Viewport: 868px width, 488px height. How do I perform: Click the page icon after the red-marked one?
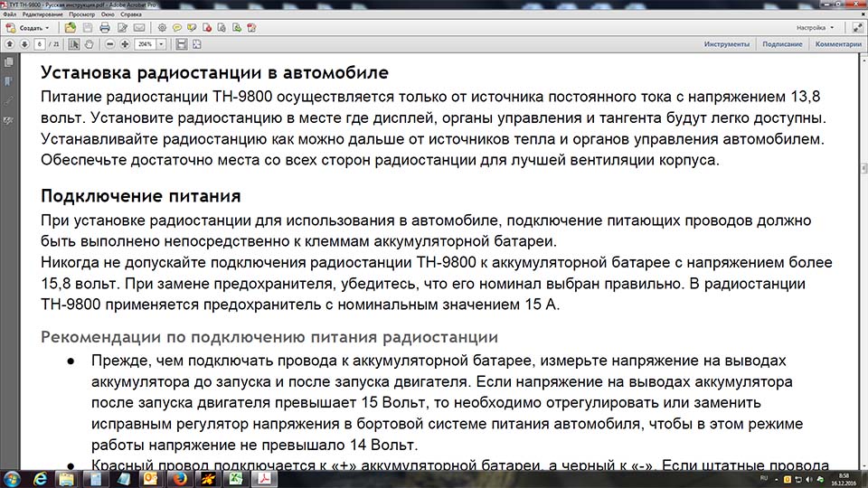pos(222,28)
